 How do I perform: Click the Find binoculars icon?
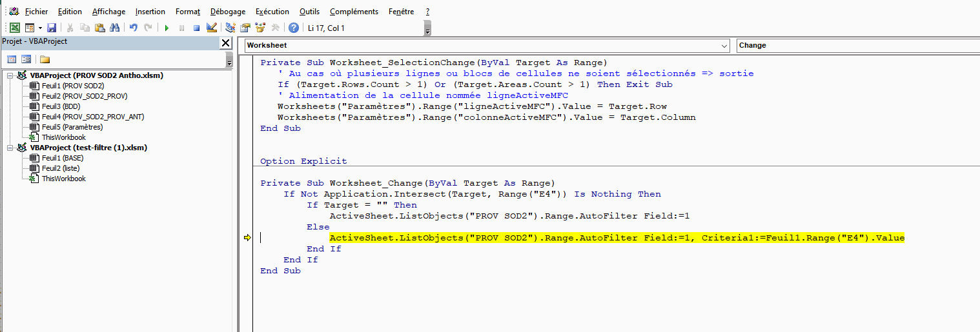click(114, 28)
